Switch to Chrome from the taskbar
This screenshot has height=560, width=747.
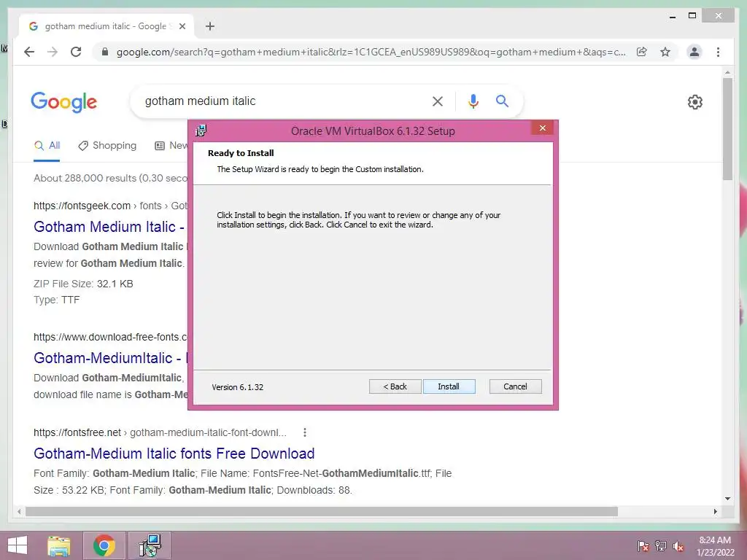click(x=104, y=545)
